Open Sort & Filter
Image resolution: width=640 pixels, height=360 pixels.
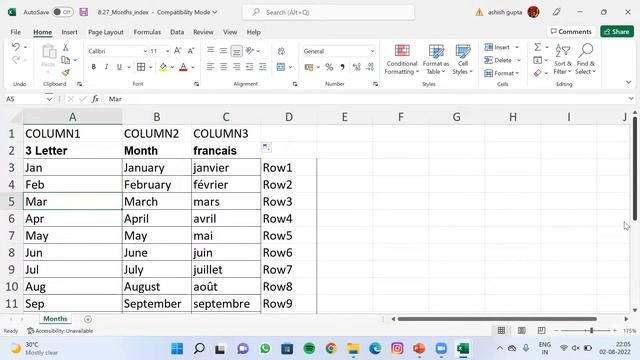pyautogui.click(x=562, y=60)
